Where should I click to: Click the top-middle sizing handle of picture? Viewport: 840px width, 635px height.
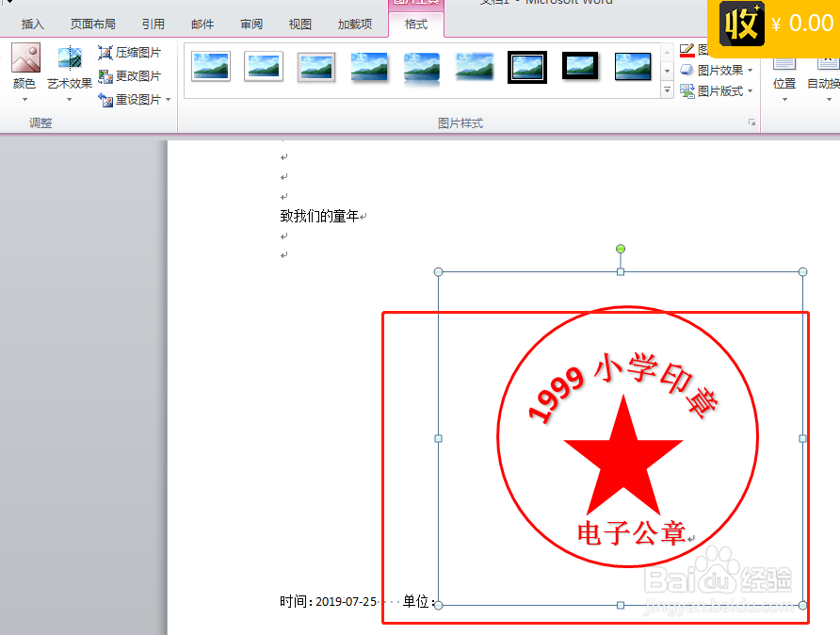coord(621,271)
